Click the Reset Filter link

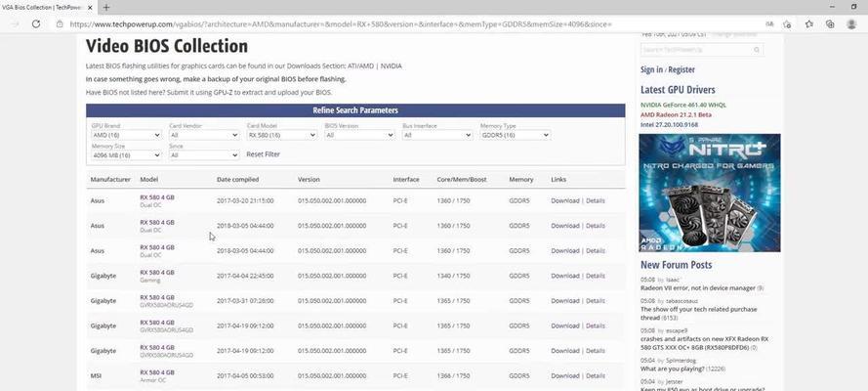[x=263, y=154]
